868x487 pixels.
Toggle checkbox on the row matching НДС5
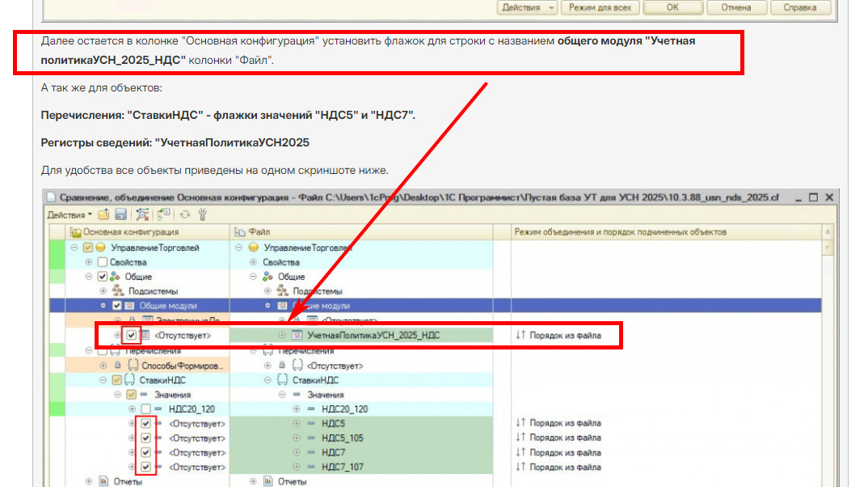145,423
